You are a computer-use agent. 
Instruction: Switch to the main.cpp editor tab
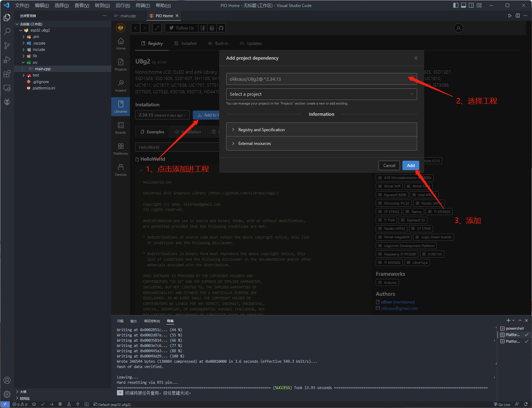click(128, 16)
